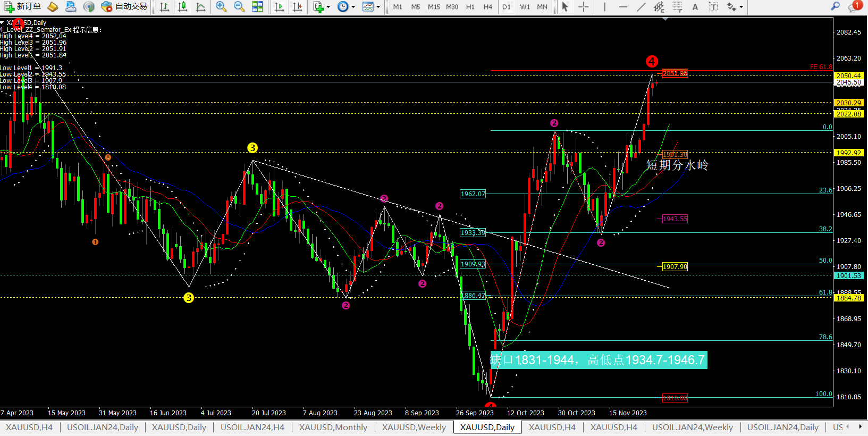Switch chart to candlestick mode
This screenshot has width=868, height=436.
coord(183,7)
